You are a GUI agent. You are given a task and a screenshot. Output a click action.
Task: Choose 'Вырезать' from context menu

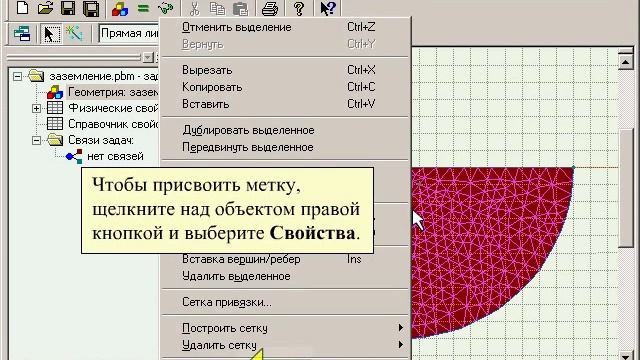[285, 70]
